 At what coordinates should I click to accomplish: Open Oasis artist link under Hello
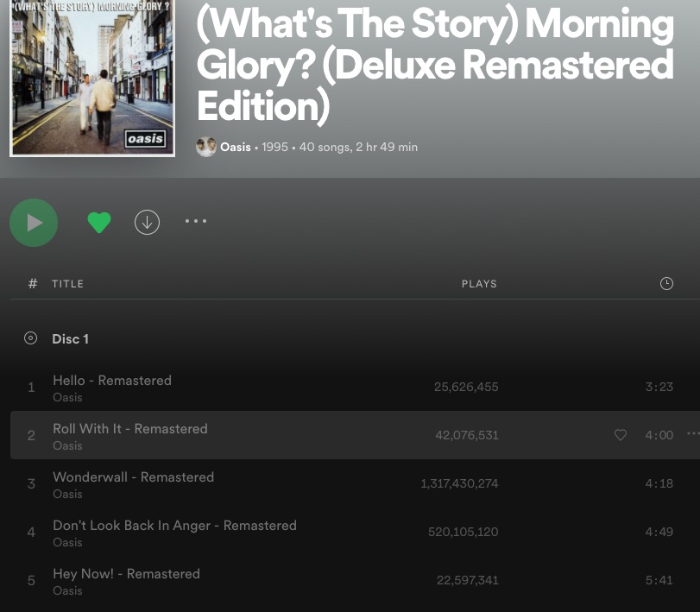[x=67, y=398]
